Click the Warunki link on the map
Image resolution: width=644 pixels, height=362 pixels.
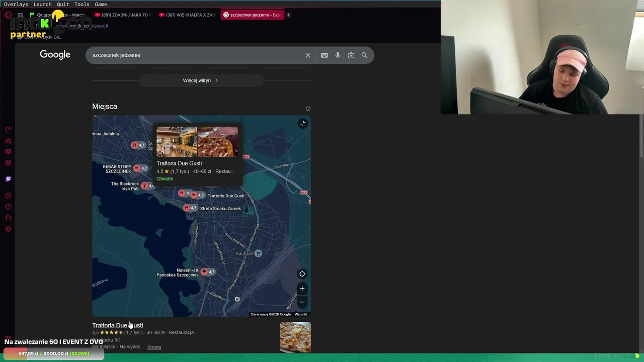[x=300, y=314]
